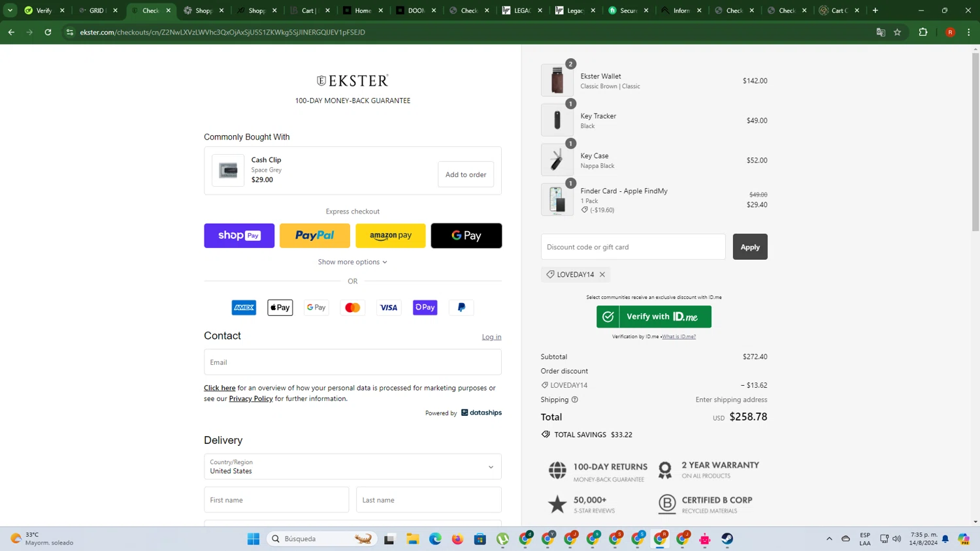Open the Country/Region dropdown

pyautogui.click(x=353, y=467)
